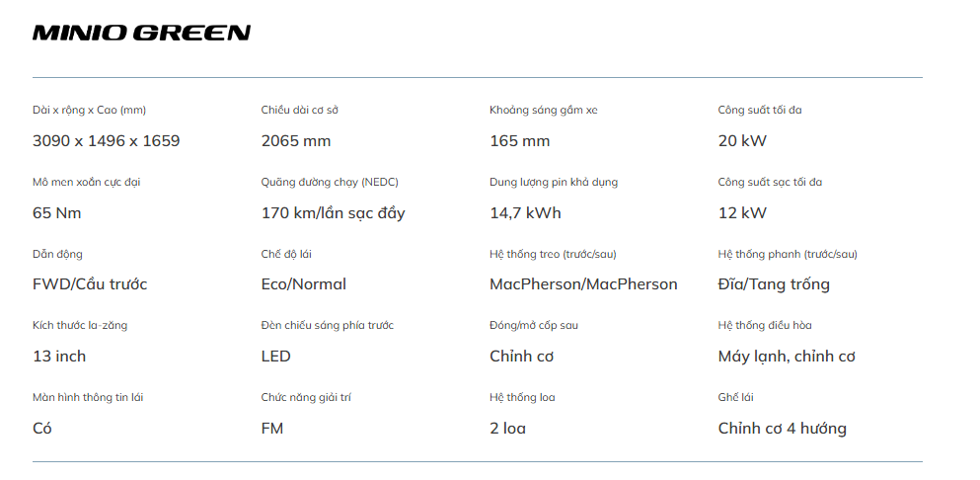This screenshot has height=480, width=980.
Task: Click the 2065 mm wheelbase value
Action: [x=296, y=141]
